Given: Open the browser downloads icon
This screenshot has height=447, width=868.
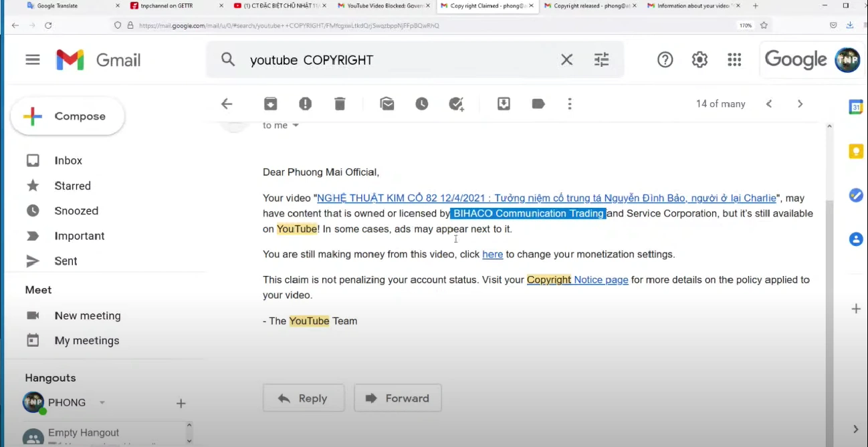Looking at the screenshot, I should point(849,25).
